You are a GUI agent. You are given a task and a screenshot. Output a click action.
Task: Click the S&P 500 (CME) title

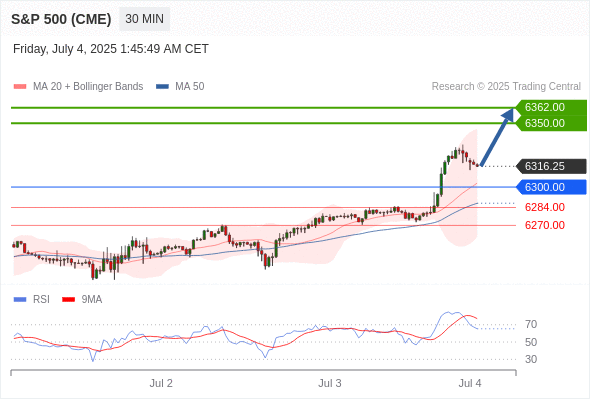pos(61,19)
